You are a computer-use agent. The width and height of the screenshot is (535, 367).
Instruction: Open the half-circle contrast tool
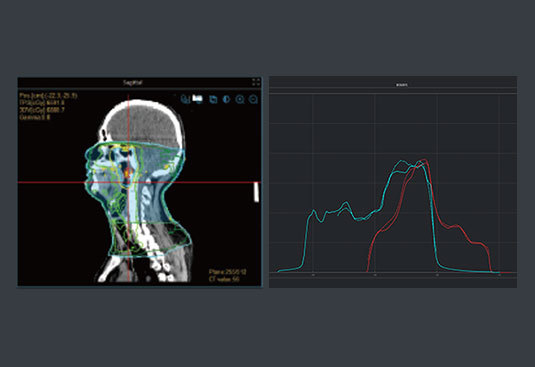(226, 99)
